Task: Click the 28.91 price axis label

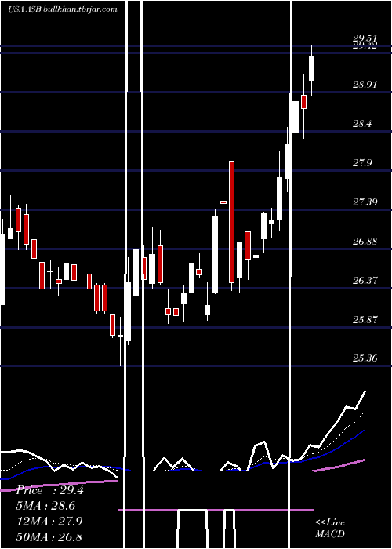Action: pyautogui.click(x=365, y=85)
